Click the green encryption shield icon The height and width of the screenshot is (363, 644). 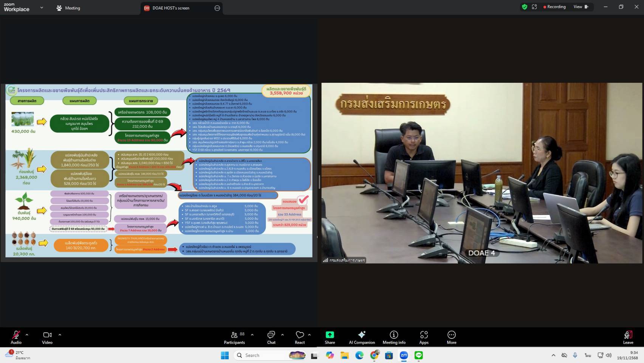point(524,7)
